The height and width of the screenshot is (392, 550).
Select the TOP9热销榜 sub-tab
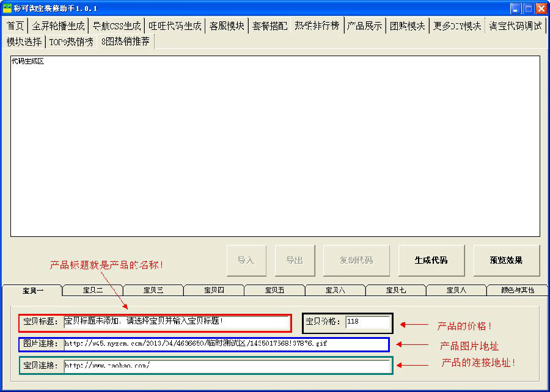(71, 42)
